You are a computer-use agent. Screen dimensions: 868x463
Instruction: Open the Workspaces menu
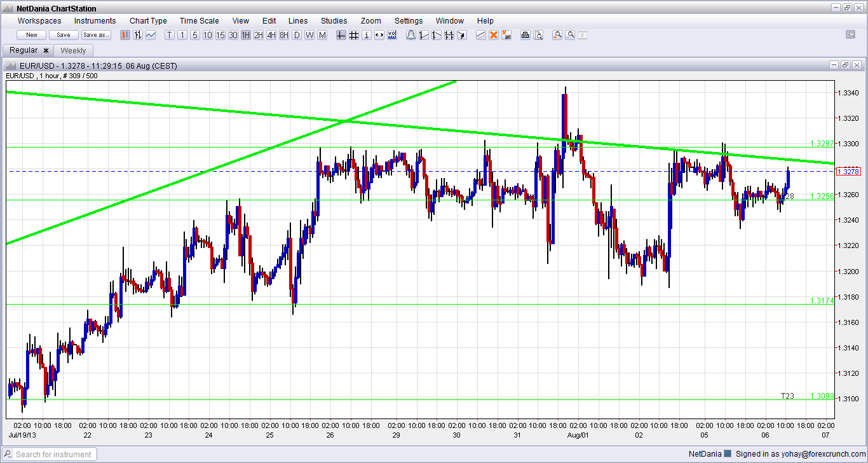click(39, 21)
